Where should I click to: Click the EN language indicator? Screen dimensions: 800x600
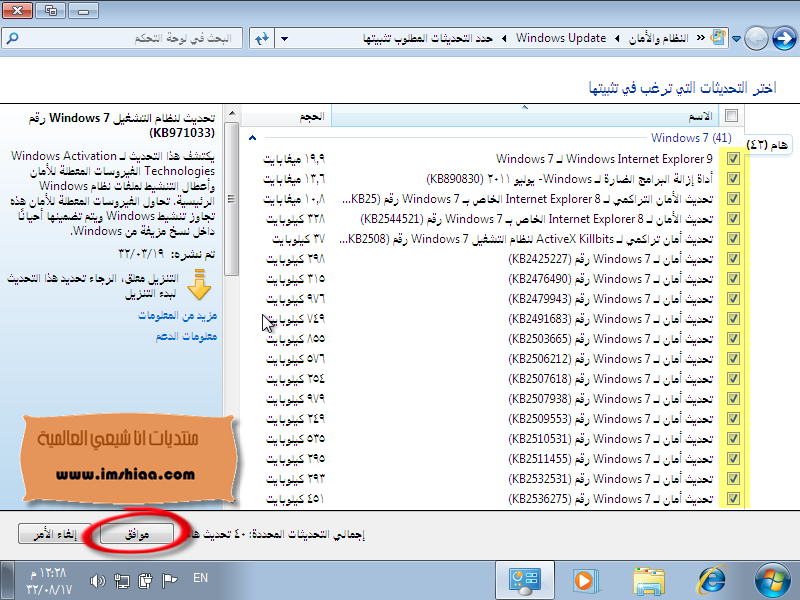(x=200, y=578)
